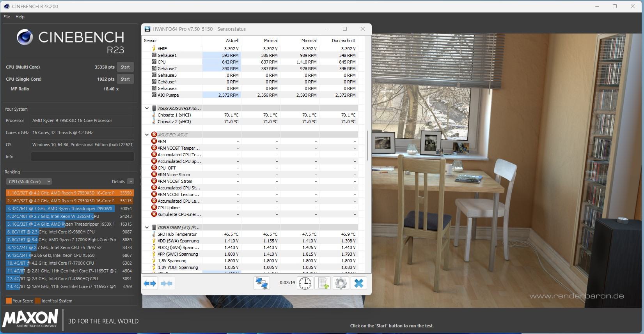
Task: Click the Identical System brown legend swatch
Action: pyautogui.click(x=38, y=301)
